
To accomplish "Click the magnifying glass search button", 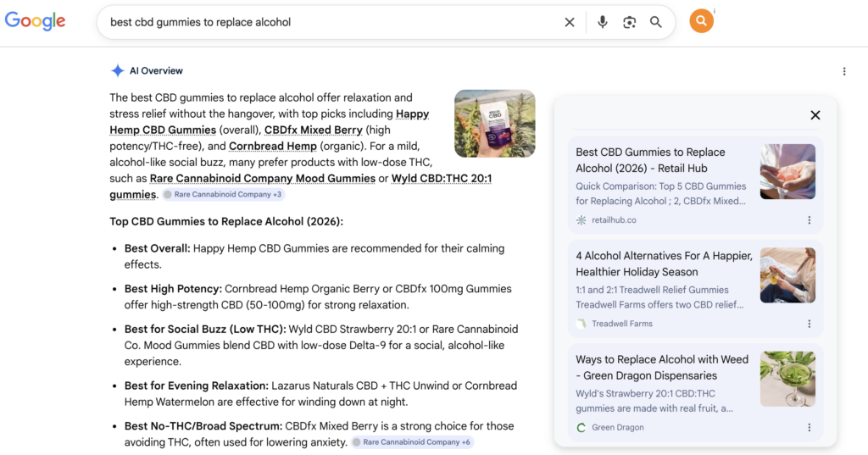I will tap(656, 22).
